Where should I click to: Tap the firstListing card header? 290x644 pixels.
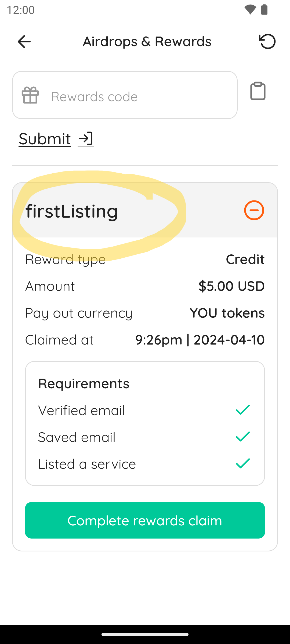coord(145,210)
